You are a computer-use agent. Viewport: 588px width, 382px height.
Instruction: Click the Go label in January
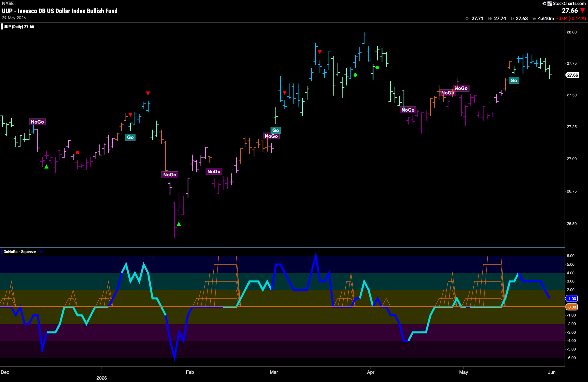[130, 137]
